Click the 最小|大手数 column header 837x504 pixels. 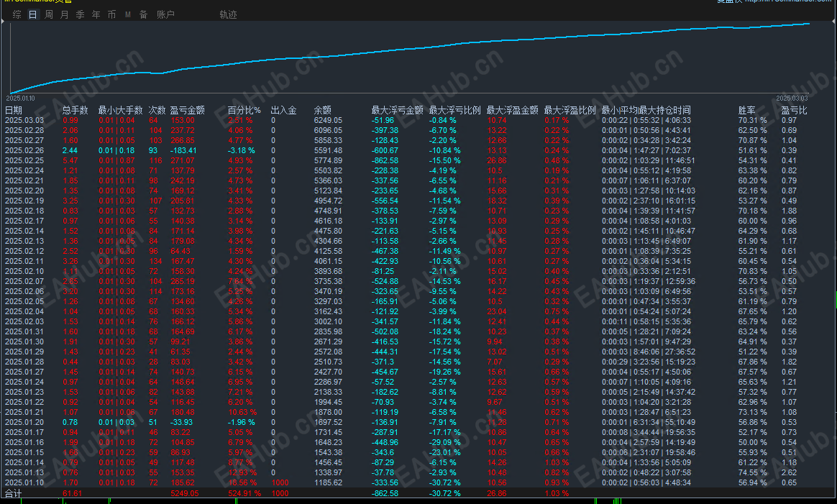(120, 110)
